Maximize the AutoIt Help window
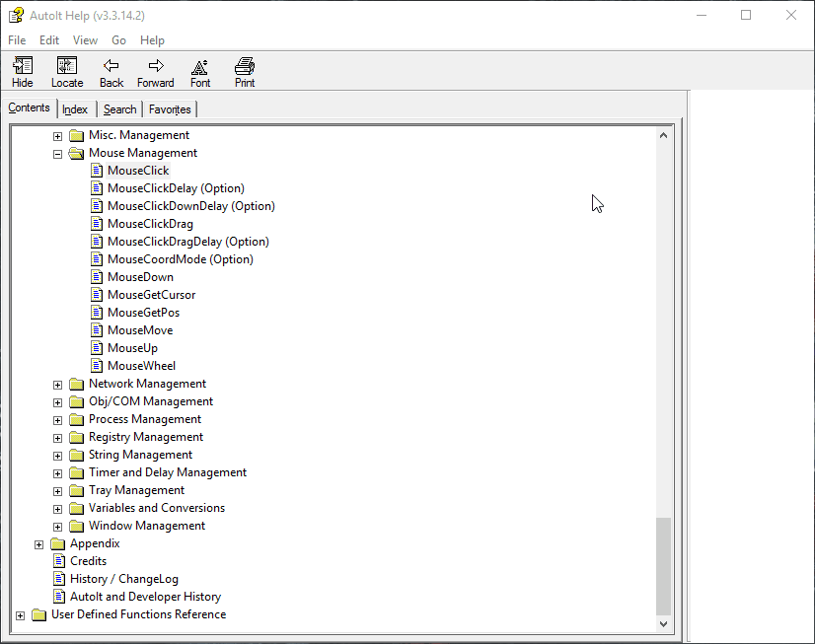Screen dimensions: 815x644 (x=746, y=15)
